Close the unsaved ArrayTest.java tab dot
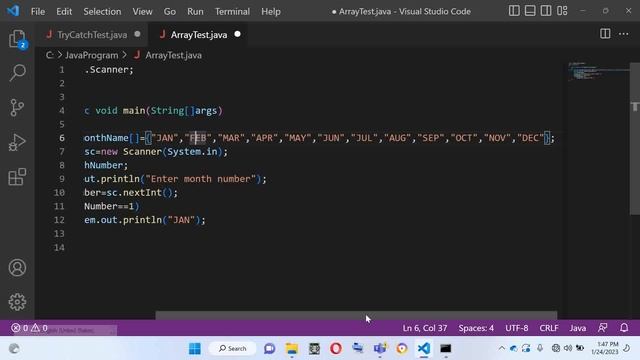This screenshot has width=640, height=360. point(238,34)
